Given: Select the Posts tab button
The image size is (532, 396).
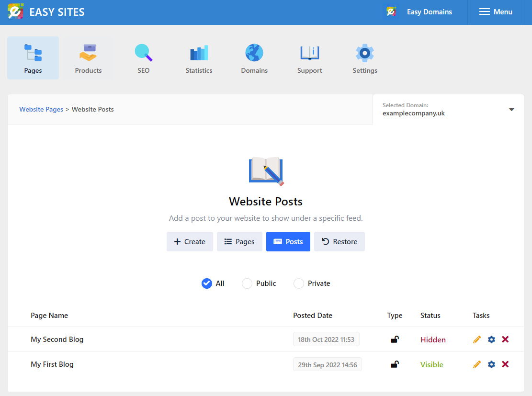Looking at the screenshot, I should pyautogui.click(x=288, y=242).
